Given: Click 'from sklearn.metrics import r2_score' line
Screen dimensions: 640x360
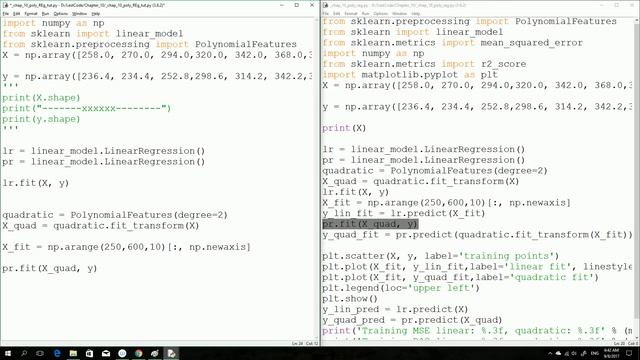Looking at the screenshot, I should click(424, 64).
